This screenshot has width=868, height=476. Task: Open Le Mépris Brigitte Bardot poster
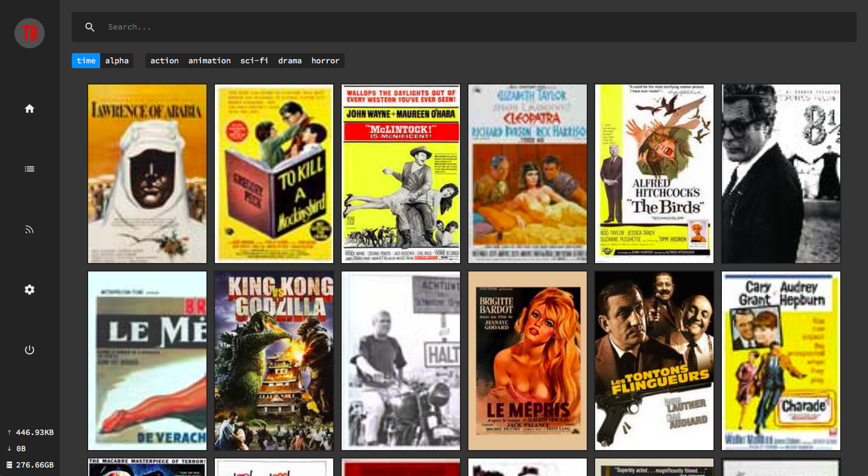coord(528,361)
